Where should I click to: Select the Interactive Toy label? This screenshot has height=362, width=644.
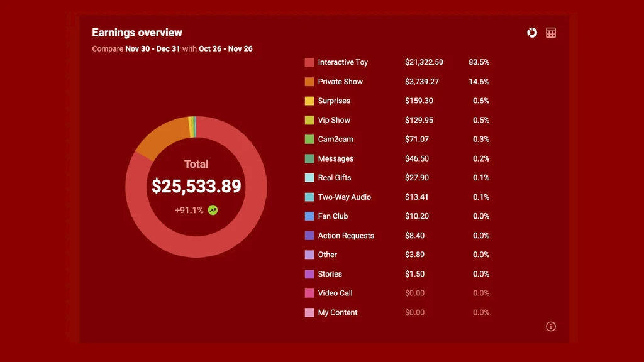click(x=343, y=62)
